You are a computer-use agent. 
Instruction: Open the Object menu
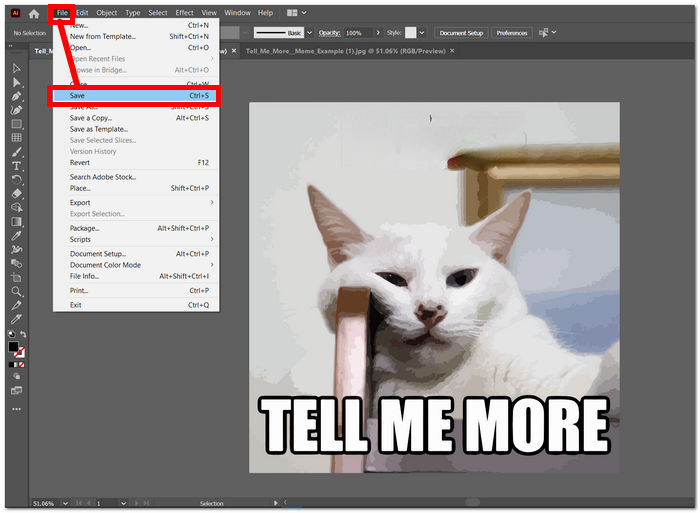107,13
